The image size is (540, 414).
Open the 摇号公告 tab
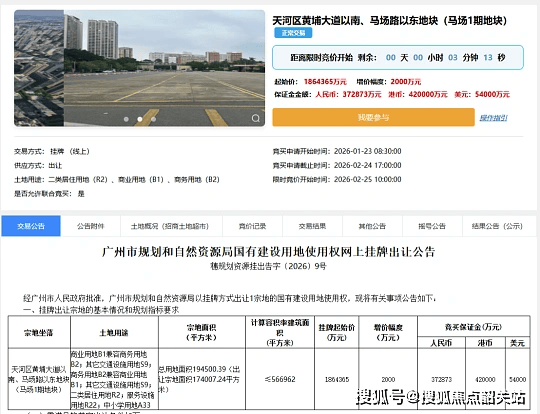[432, 226]
